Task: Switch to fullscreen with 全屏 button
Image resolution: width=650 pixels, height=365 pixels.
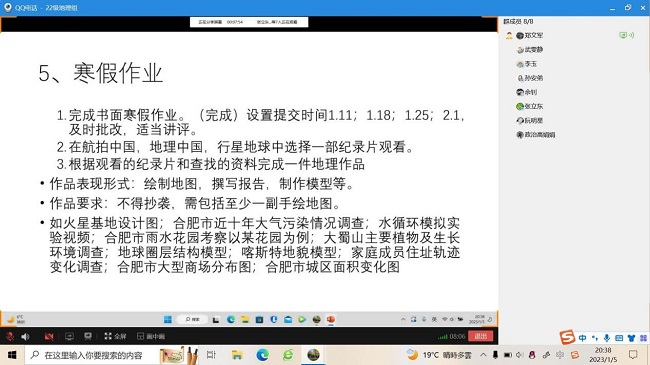Action: click(x=115, y=336)
